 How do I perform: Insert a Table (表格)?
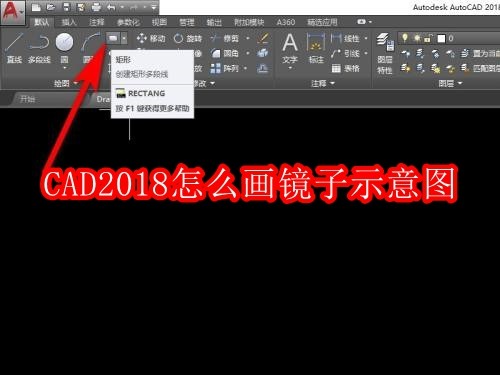pos(346,68)
